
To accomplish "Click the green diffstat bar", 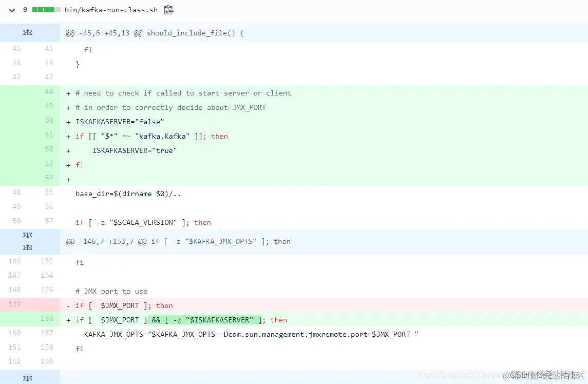I will click(46, 10).
